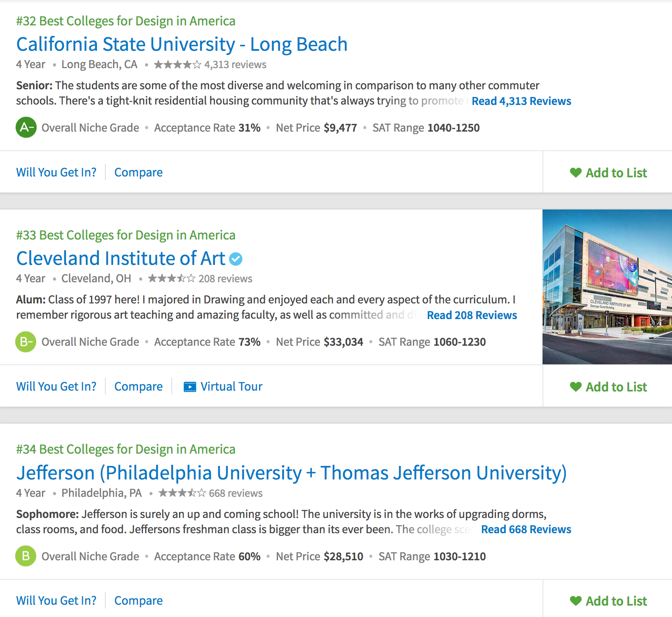The image size is (672, 617).
Task: Click the heart icon for Jefferson
Action: coord(576,601)
